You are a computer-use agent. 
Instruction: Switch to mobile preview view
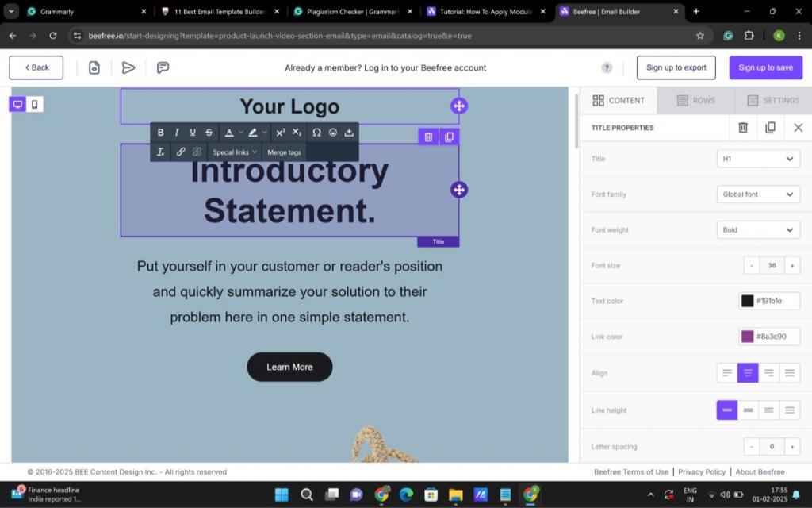[34, 104]
